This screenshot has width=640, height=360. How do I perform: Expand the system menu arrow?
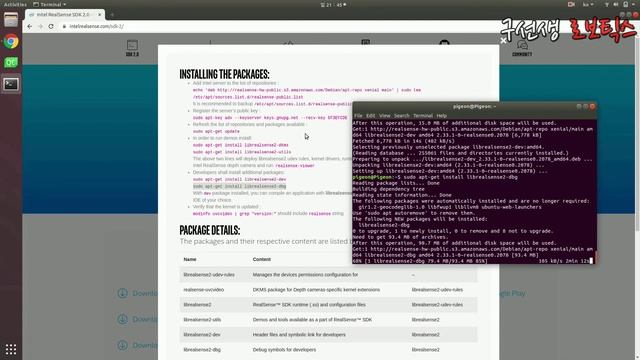[633, 4]
